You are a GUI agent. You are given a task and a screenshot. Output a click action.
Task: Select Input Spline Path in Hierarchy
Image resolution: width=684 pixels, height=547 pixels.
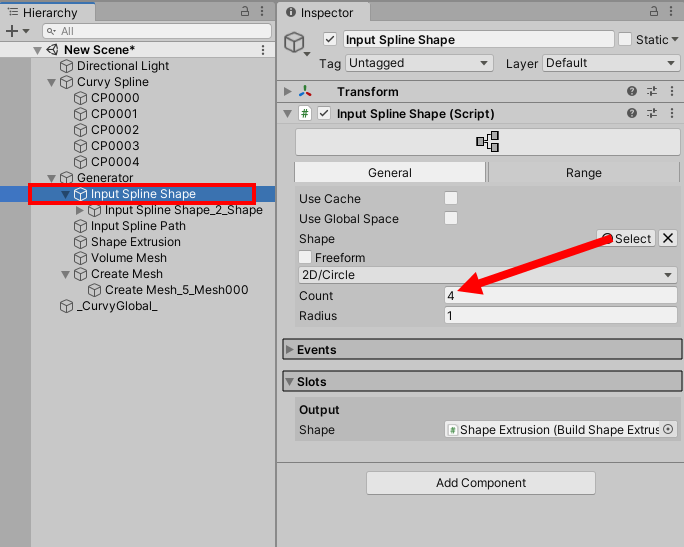tap(137, 226)
